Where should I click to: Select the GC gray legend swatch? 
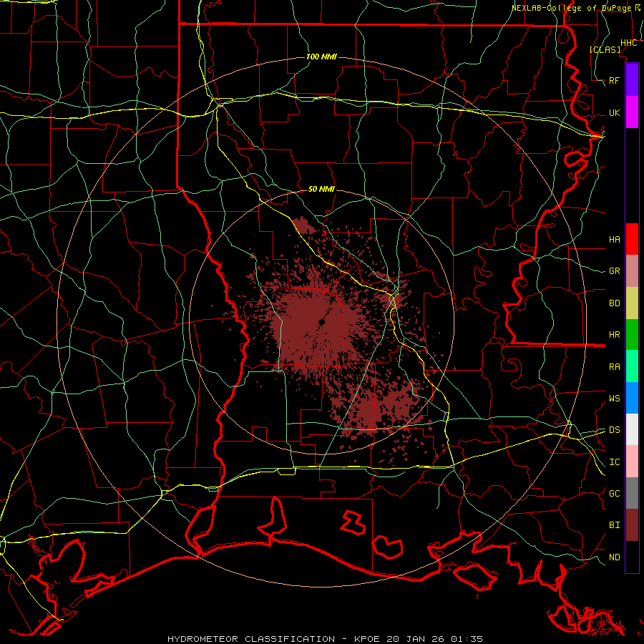pos(632,493)
